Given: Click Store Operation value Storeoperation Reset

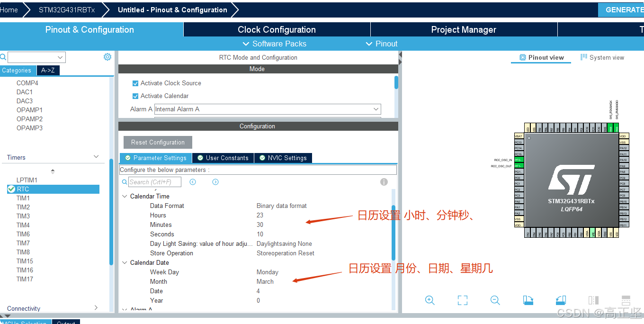Looking at the screenshot, I should tap(286, 253).
